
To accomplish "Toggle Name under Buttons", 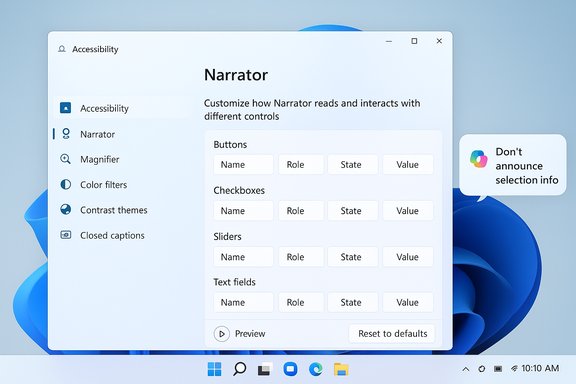I will [243, 165].
